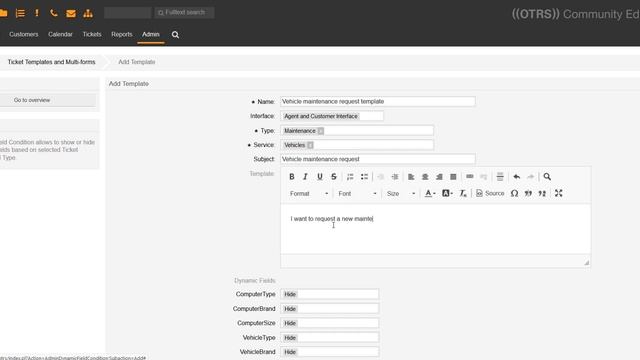Viewport: 640px width, 360px height.
Task: Toggle bold formatting in the template editor
Action: (x=291, y=177)
